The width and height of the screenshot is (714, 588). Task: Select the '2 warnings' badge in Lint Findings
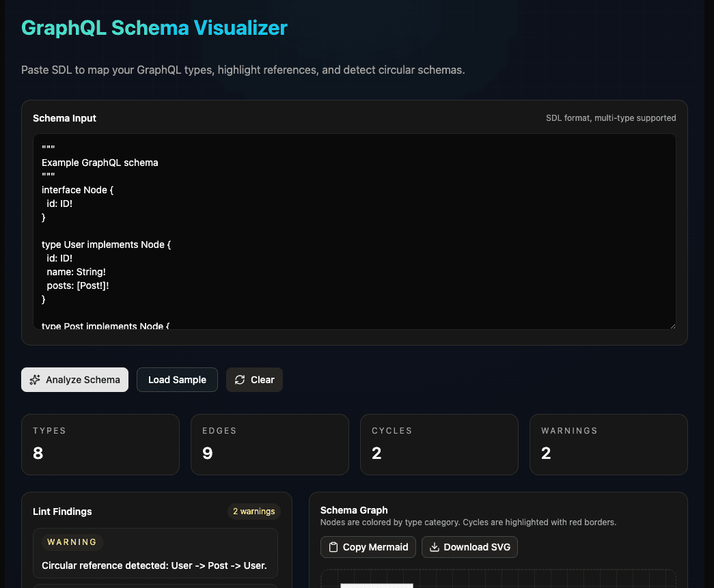[254, 512]
